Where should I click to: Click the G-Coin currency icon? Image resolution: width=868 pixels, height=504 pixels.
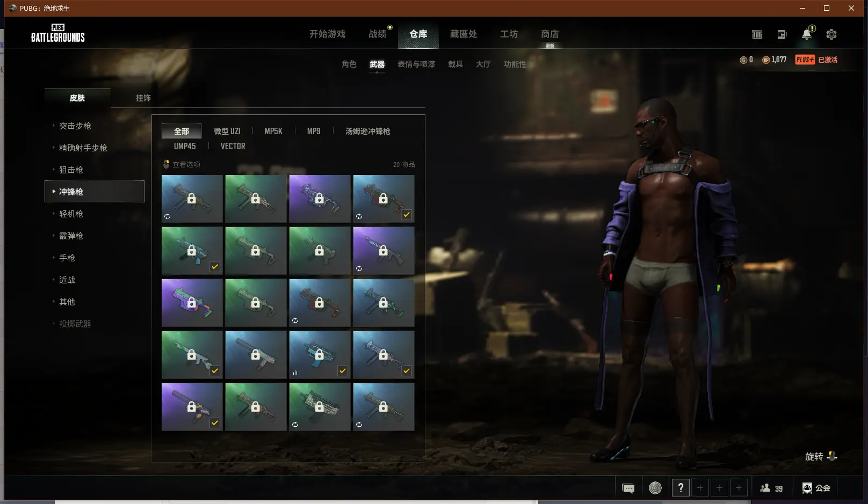[x=743, y=60]
